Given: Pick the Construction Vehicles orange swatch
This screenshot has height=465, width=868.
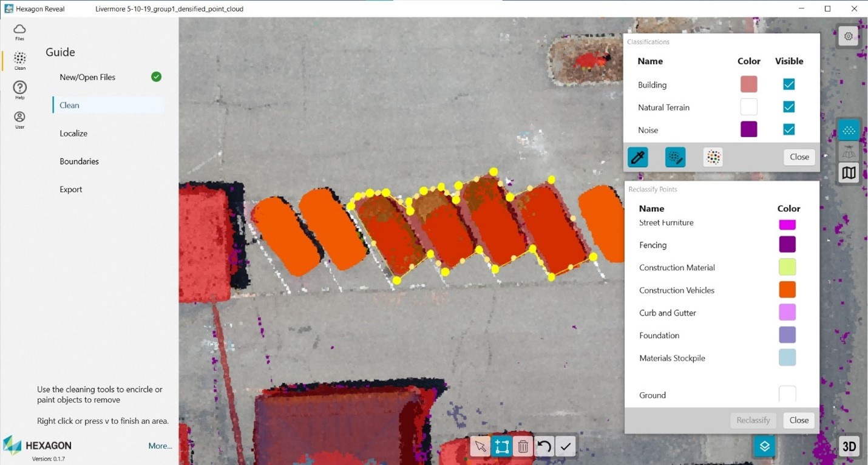Looking at the screenshot, I should (787, 290).
